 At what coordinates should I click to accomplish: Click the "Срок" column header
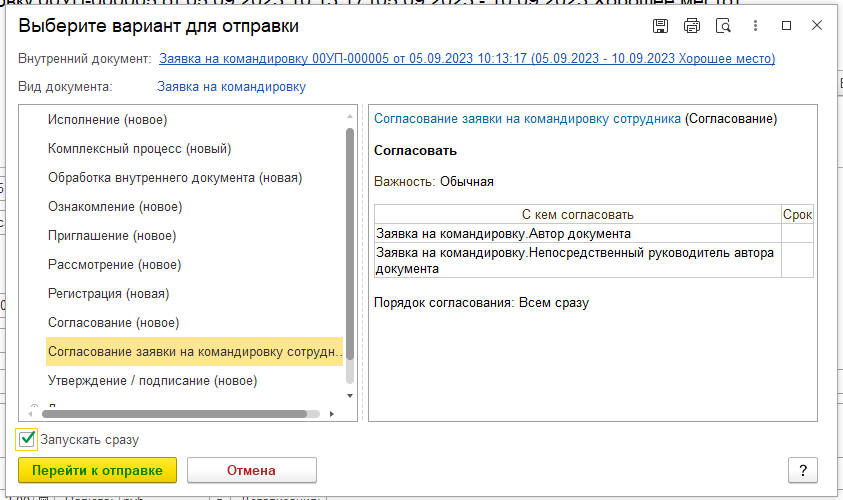(x=797, y=215)
